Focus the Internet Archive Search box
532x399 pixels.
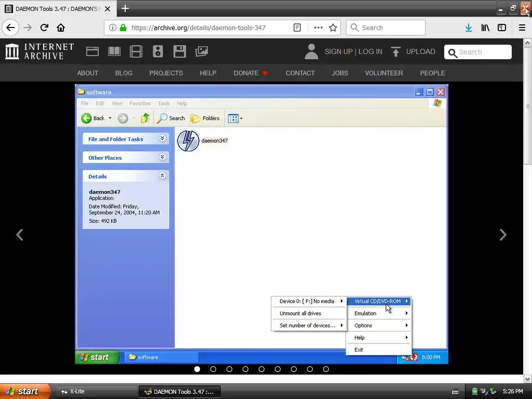coord(478,52)
